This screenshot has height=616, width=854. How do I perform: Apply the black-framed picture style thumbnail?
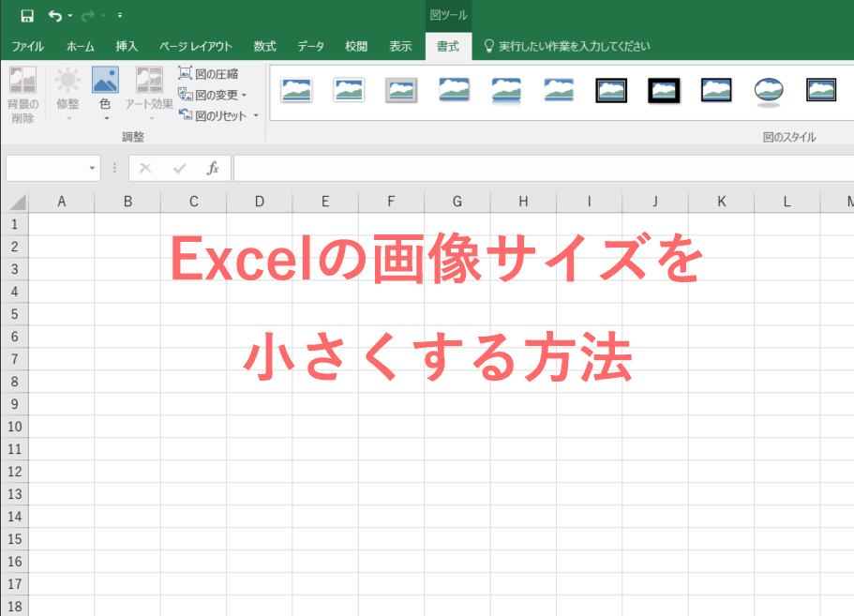point(664,91)
